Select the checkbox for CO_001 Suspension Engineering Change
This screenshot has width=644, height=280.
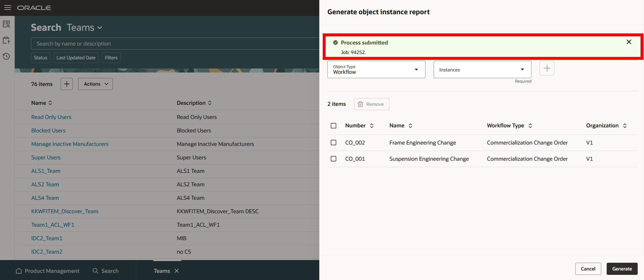coord(333,159)
